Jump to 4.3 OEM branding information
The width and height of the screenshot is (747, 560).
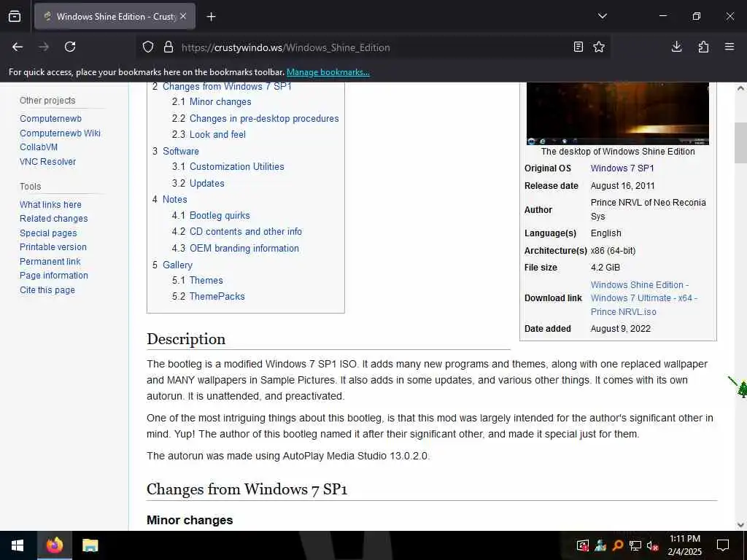(x=236, y=249)
